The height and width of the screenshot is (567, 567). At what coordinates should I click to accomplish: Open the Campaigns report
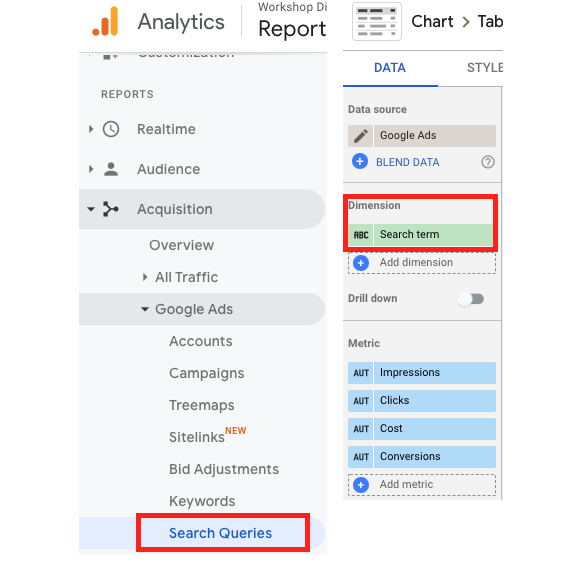206,374
